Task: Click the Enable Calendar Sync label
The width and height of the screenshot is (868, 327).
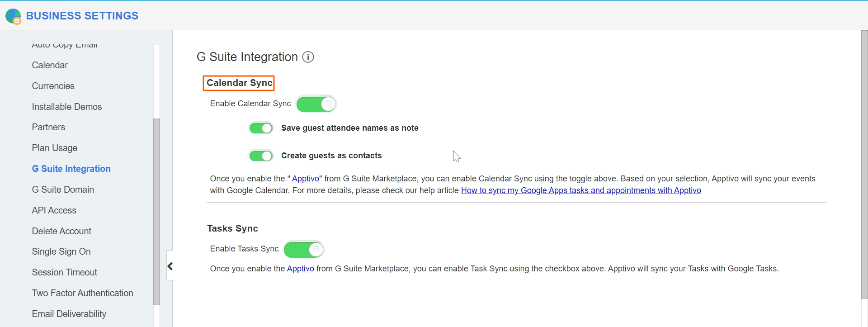Action: [x=250, y=104]
